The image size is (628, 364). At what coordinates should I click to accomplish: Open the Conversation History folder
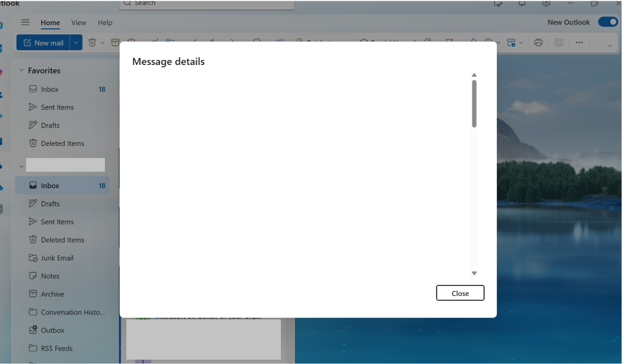[x=63, y=313]
